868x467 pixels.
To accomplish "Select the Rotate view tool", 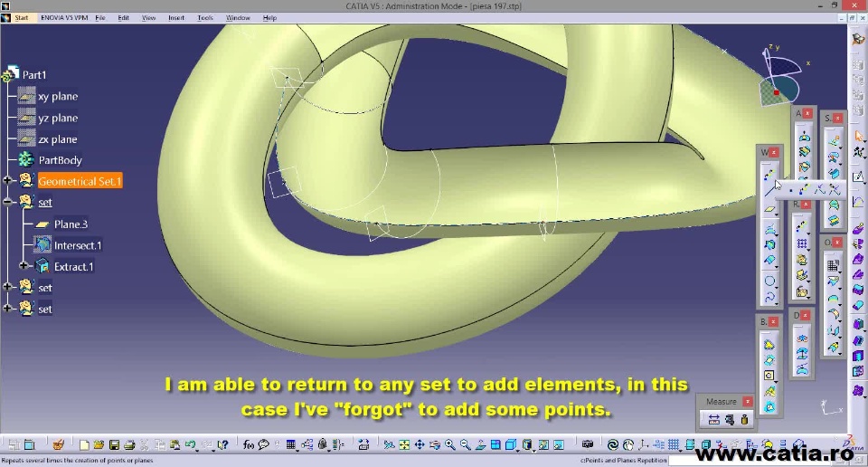I will pos(435,444).
